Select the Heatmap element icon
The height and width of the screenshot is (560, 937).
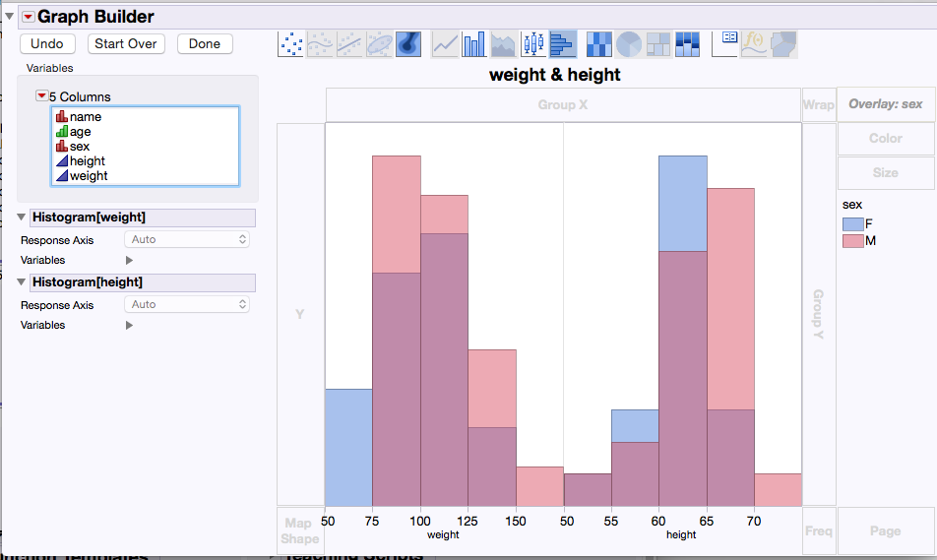click(598, 44)
